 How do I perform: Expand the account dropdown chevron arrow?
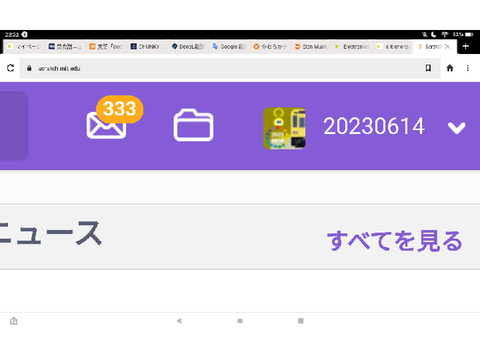pos(457,128)
